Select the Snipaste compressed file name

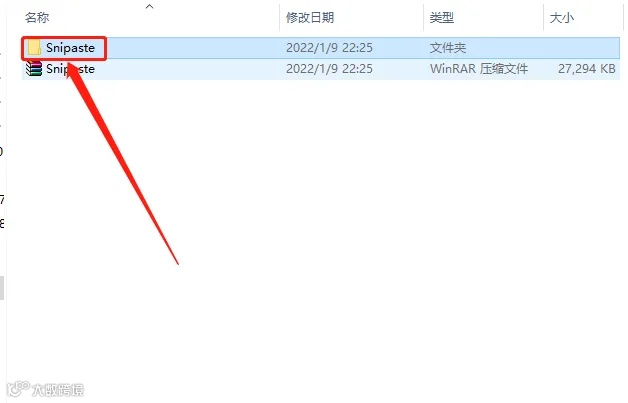(x=70, y=69)
